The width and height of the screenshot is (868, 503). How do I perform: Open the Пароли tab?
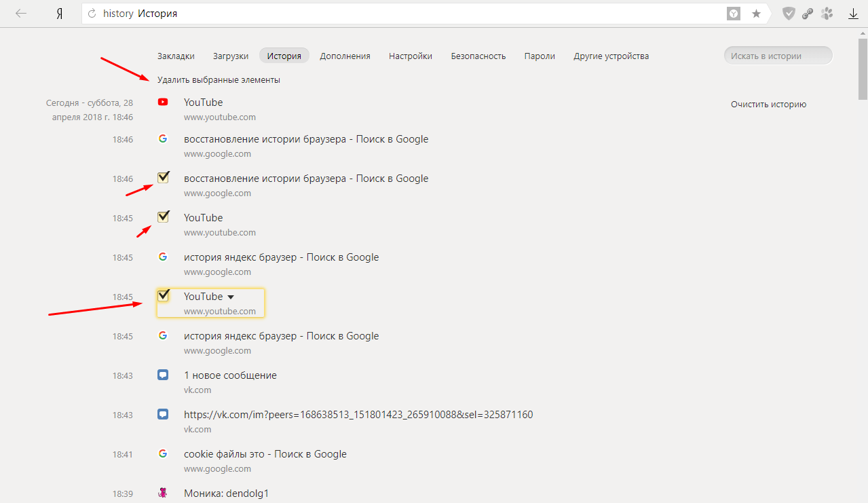coord(540,56)
